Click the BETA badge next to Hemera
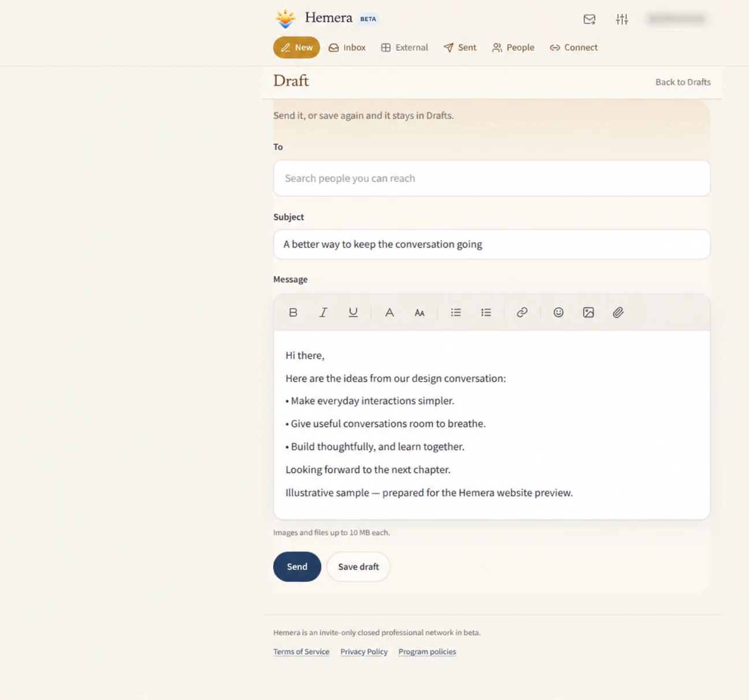Screen dimensions: 749x700 [x=368, y=18]
